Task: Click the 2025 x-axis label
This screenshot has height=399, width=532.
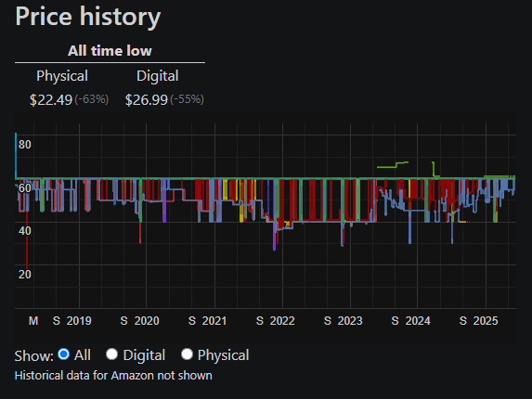Action: [x=486, y=321]
